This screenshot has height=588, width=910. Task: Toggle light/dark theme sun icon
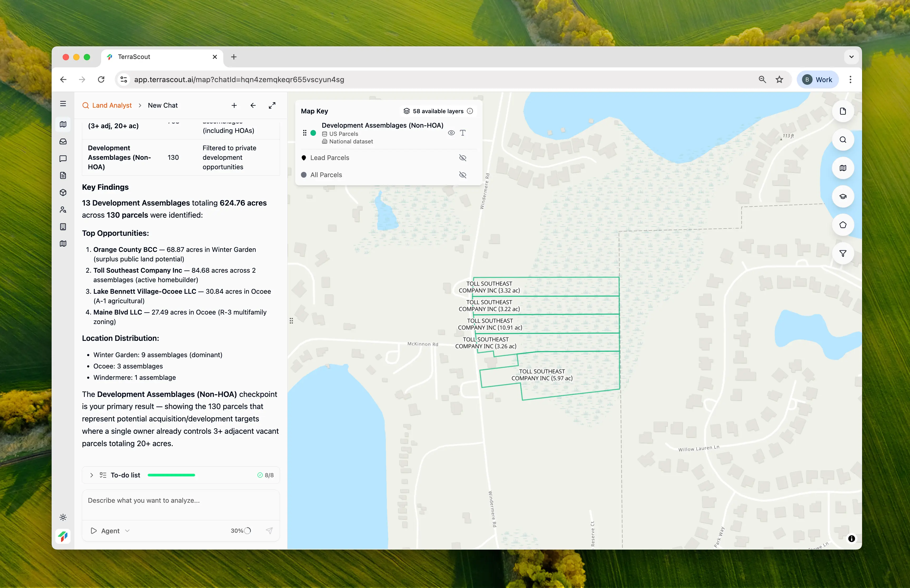(x=63, y=517)
